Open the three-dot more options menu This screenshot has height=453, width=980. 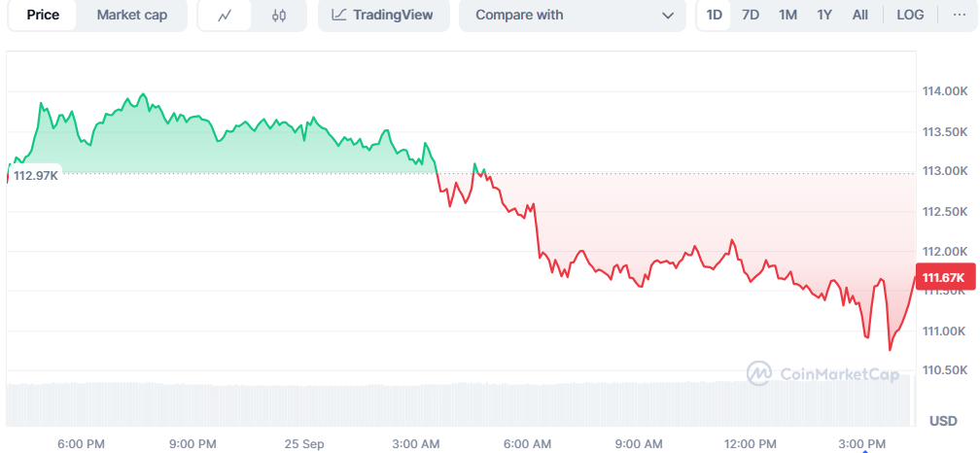pyautogui.click(x=959, y=15)
